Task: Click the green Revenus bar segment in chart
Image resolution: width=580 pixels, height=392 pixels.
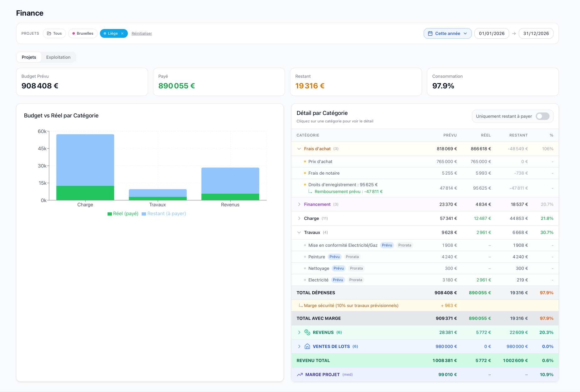Action: tap(230, 197)
